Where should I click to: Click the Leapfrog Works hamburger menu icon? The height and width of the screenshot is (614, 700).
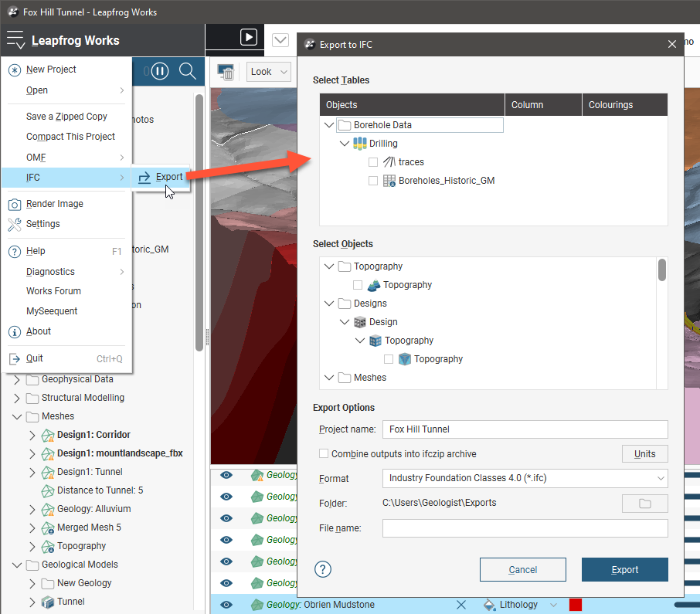click(x=15, y=40)
